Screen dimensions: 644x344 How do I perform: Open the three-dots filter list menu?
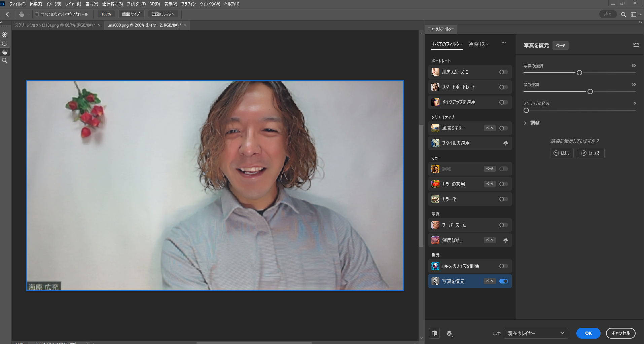(504, 43)
